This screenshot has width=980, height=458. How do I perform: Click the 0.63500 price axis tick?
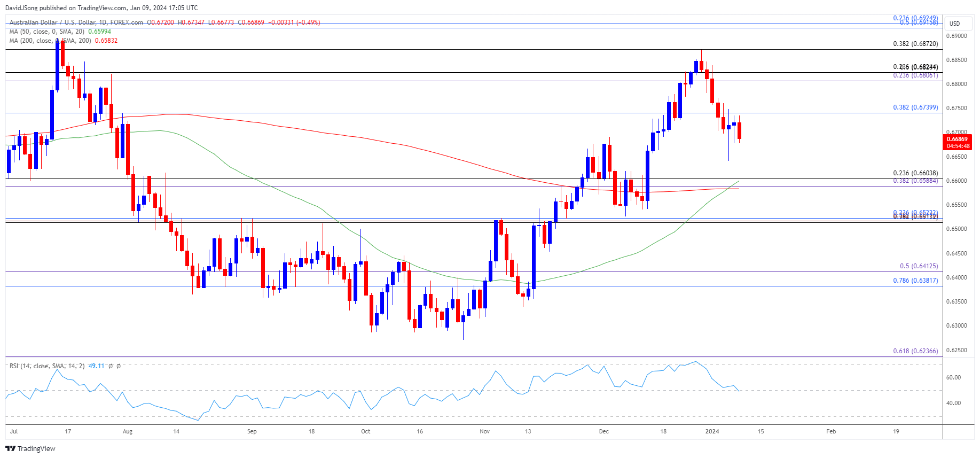pyautogui.click(x=957, y=301)
